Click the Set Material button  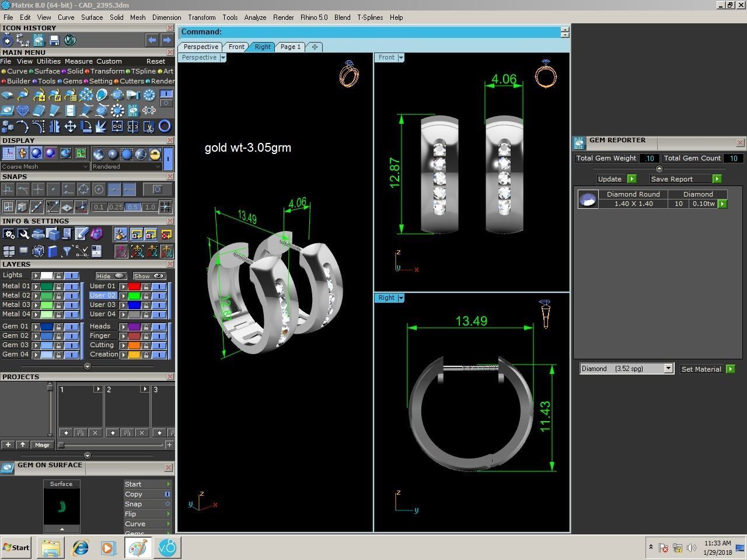coord(708,369)
